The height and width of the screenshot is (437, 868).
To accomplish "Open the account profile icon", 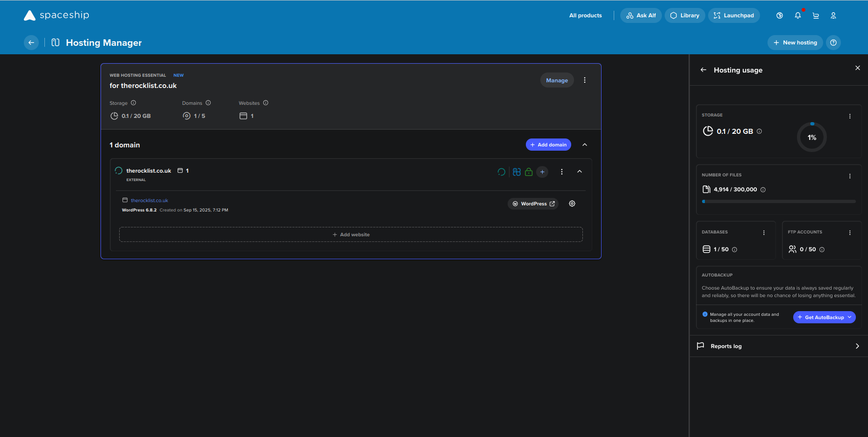I will (x=833, y=15).
